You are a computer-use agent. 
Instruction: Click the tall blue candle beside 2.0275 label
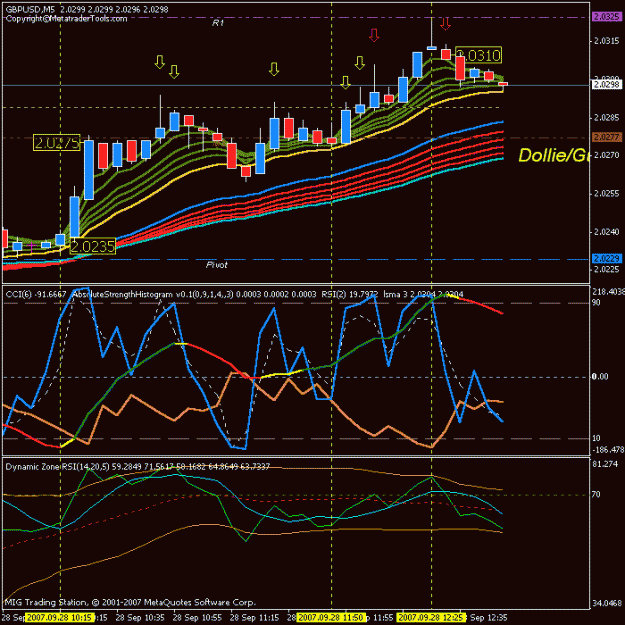tap(89, 169)
